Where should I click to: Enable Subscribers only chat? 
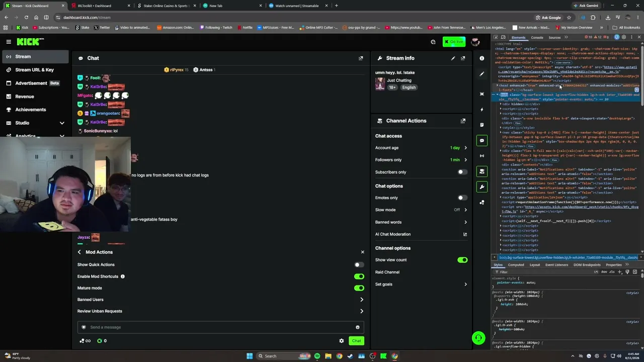(x=462, y=172)
